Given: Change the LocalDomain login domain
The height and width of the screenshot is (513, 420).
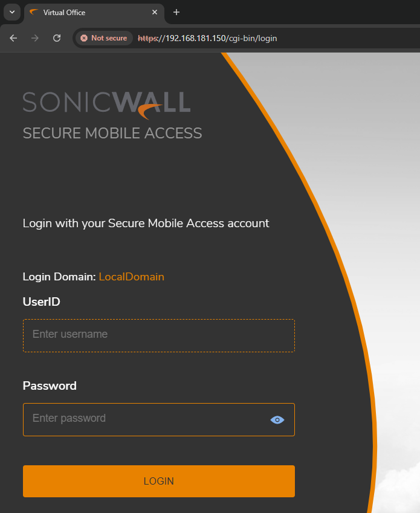Looking at the screenshot, I should pos(131,277).
